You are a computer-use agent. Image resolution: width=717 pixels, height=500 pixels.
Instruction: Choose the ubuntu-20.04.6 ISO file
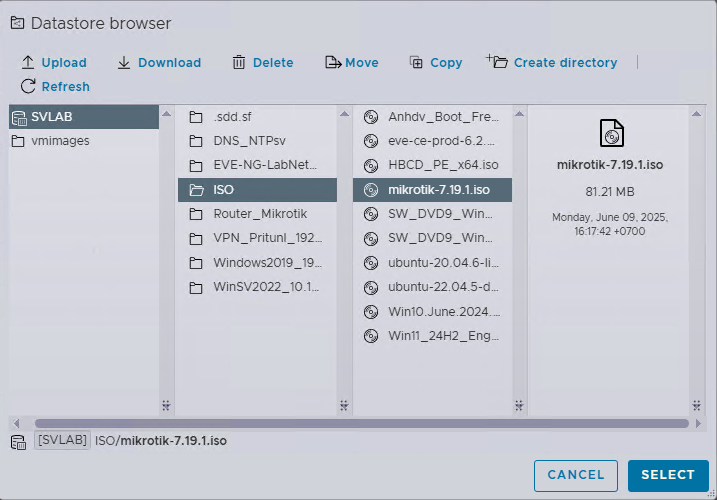point(444,262)
